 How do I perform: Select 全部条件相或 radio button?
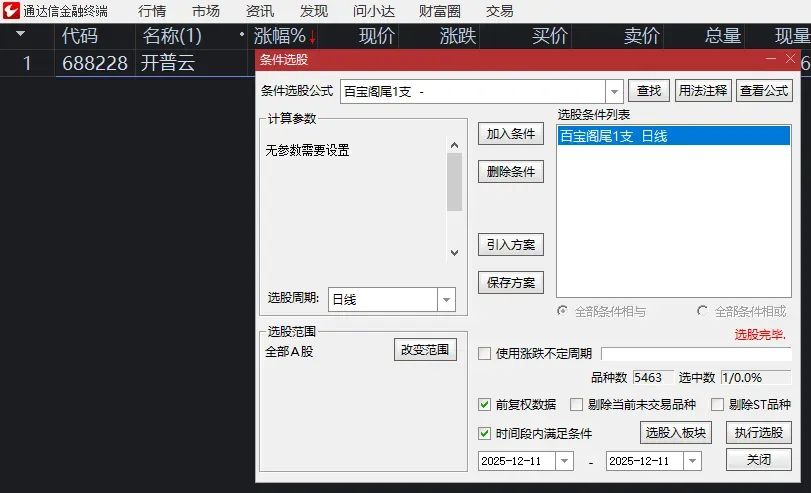click(702, 311)
